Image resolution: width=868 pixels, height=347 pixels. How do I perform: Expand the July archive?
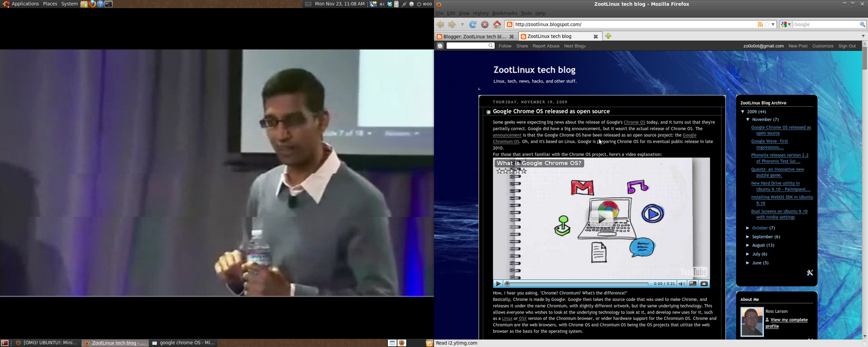[x=748, y=254]
